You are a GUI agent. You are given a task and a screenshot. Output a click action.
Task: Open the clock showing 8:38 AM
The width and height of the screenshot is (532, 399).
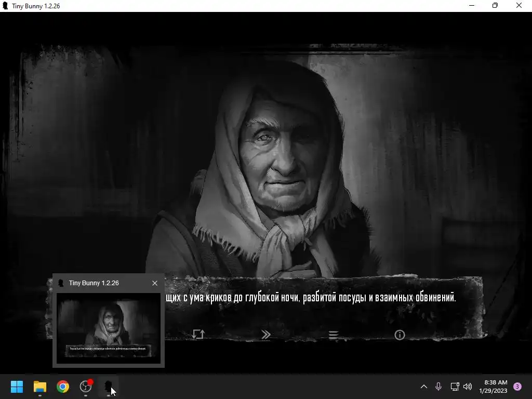tap(493, 387)
